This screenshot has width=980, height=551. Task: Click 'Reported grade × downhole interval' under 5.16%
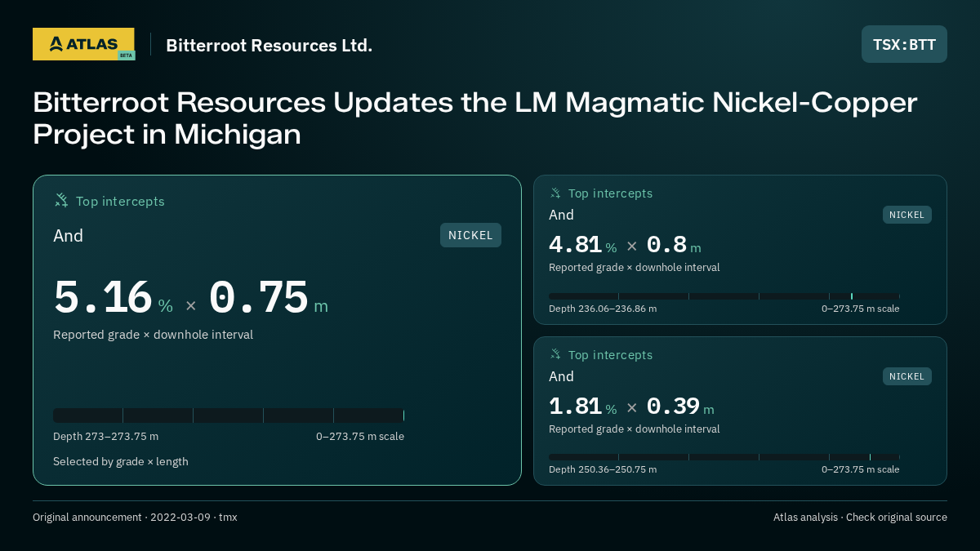coord(153,335)
